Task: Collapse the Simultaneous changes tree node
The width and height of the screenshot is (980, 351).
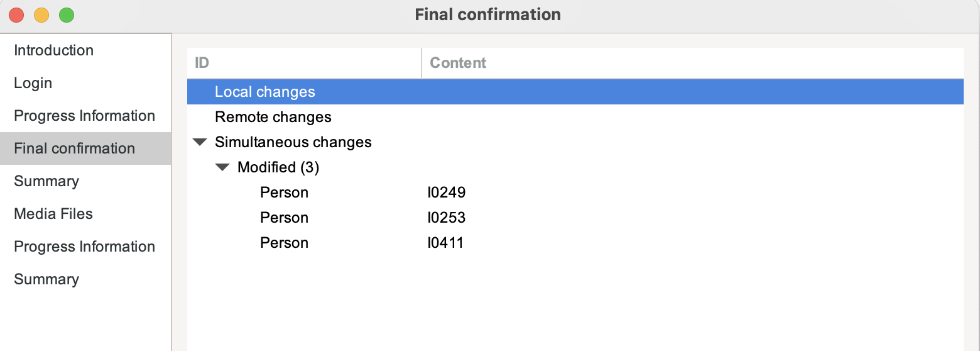Action: tap(200, 143)
